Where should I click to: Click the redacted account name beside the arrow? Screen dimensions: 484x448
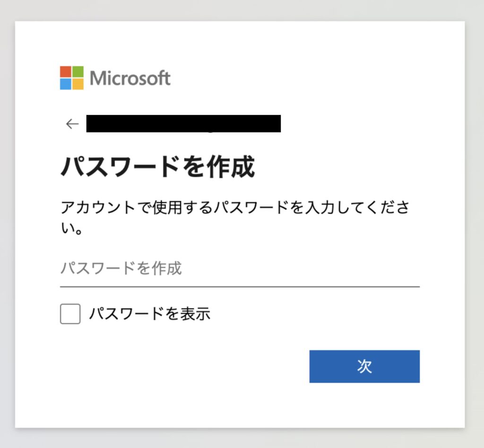coord(184,123)
